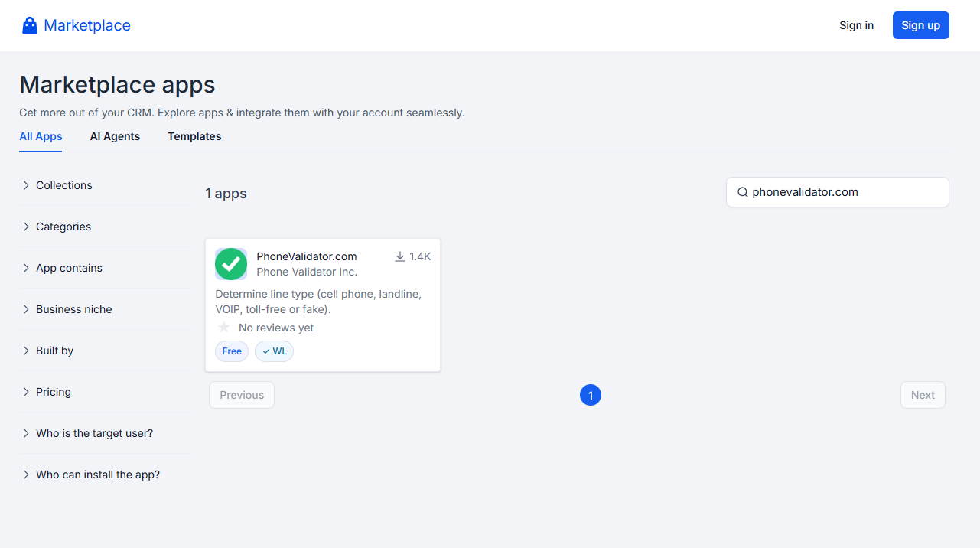Click the Marketplace shopping bag logo icon
The height and width of the screenshot is (548, 980).
coord(30,26)
